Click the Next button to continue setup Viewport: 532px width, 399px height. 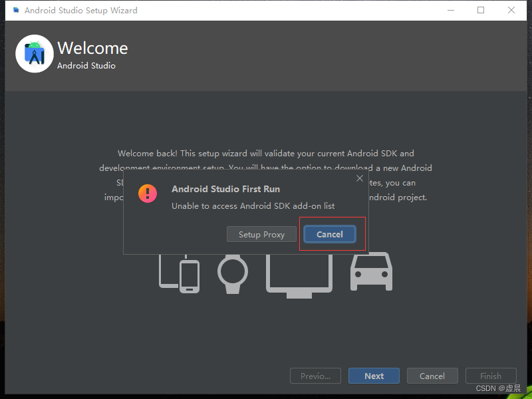tap(374, 376)
